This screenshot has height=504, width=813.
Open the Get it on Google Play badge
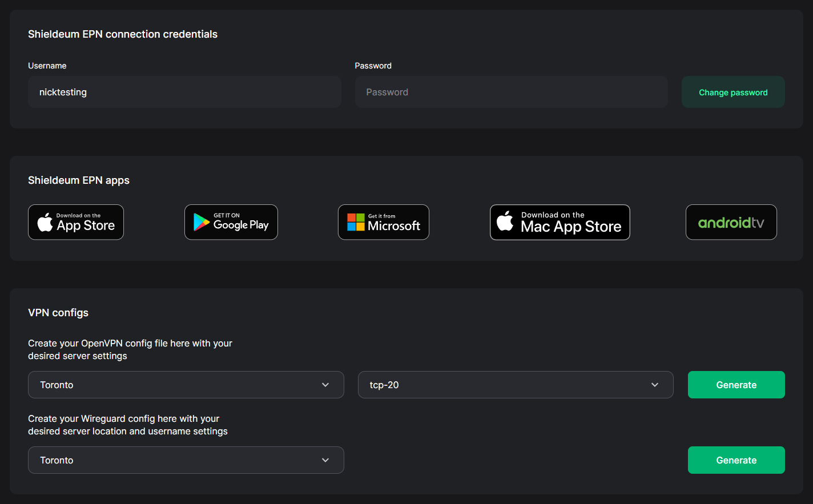pyautogui.click(x=231, y=222)
